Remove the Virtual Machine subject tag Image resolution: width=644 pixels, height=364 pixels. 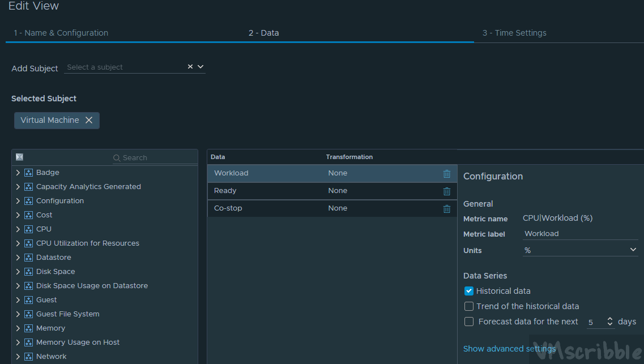click(x=89, y=120)
